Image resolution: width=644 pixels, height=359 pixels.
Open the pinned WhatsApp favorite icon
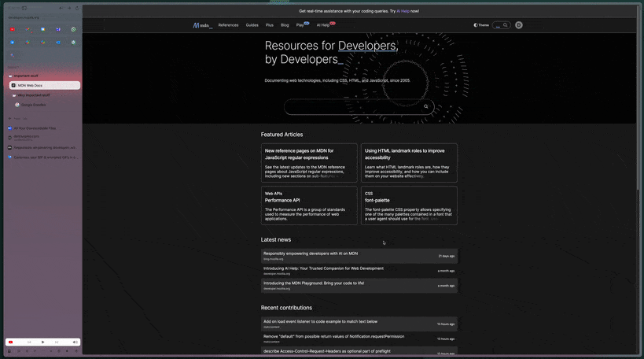tap(73, 30)
